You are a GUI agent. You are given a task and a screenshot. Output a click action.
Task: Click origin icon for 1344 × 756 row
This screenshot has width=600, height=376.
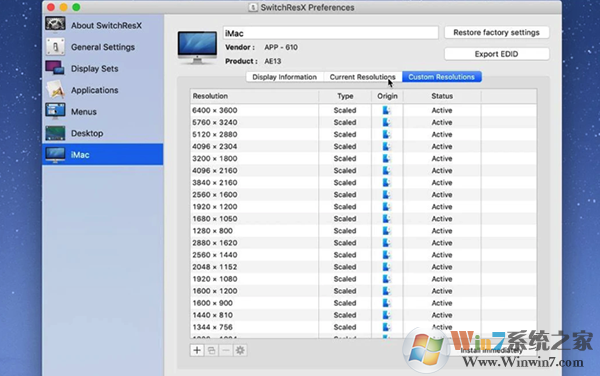click(x=386, y=327)
